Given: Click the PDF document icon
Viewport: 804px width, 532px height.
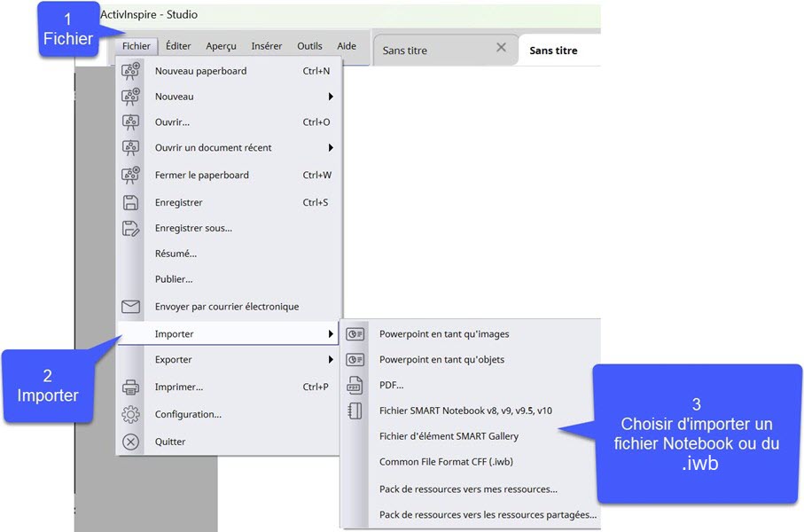Looking at the screenshot, I should click(355, 386).
